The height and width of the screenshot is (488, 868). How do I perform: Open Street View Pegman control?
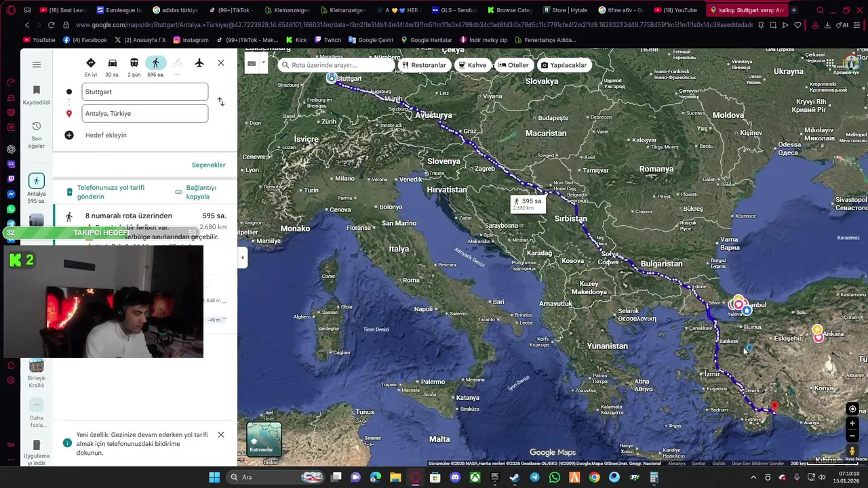(x=852, y=451)
